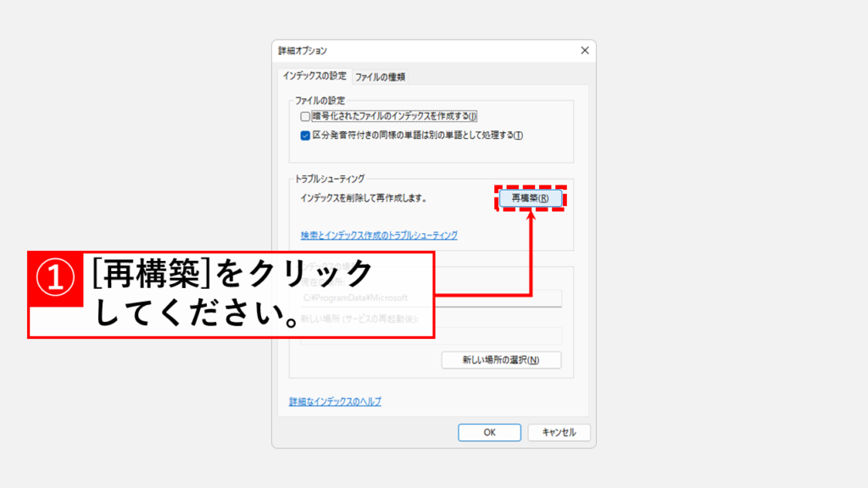Click 新しい場所の選択(N) button
Image resolution: width=868 pixels, height=488 pixels.
coord(501,360)
